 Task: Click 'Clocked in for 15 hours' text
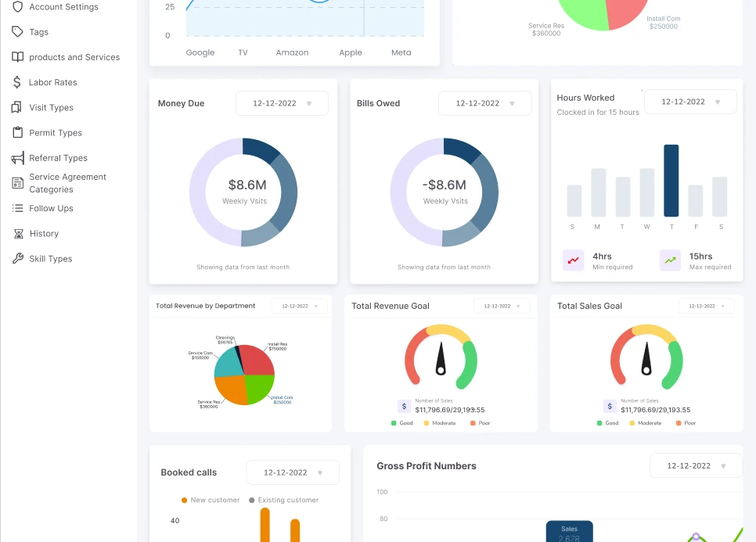click(598, 113)
